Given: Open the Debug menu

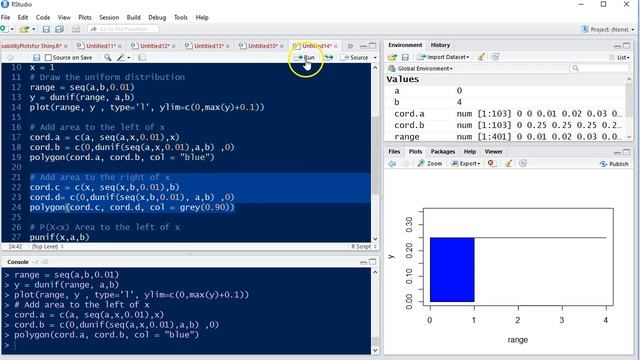Looking at the screenshot, I should [157, 18].
